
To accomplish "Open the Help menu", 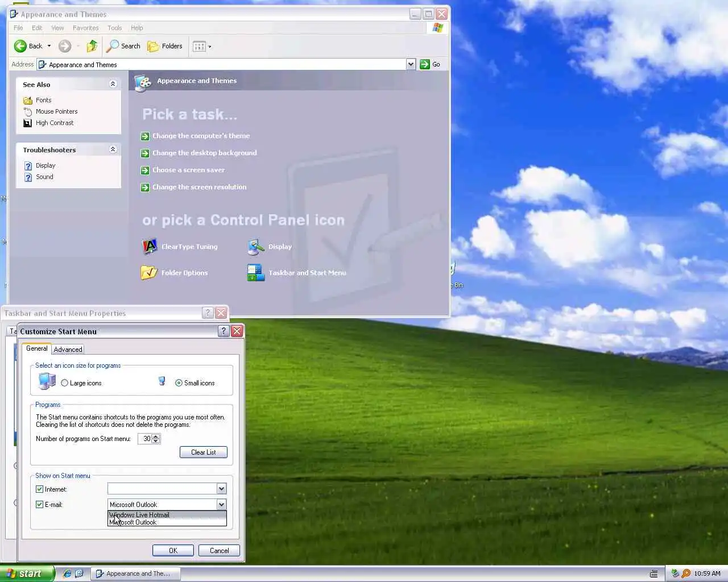I will [x=137, y=28].
